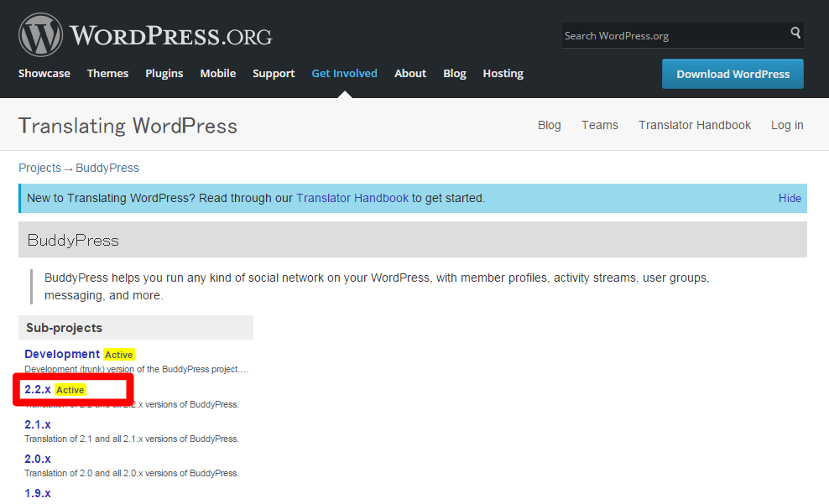Viewport: 829px width, 504px height.
Task: Click the search magnifier icon
Action: (795, 34)
